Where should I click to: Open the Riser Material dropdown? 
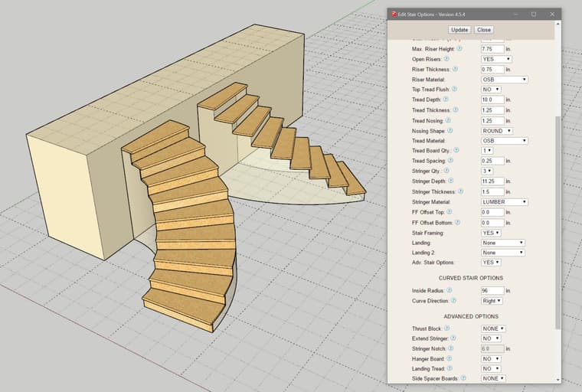505,80
